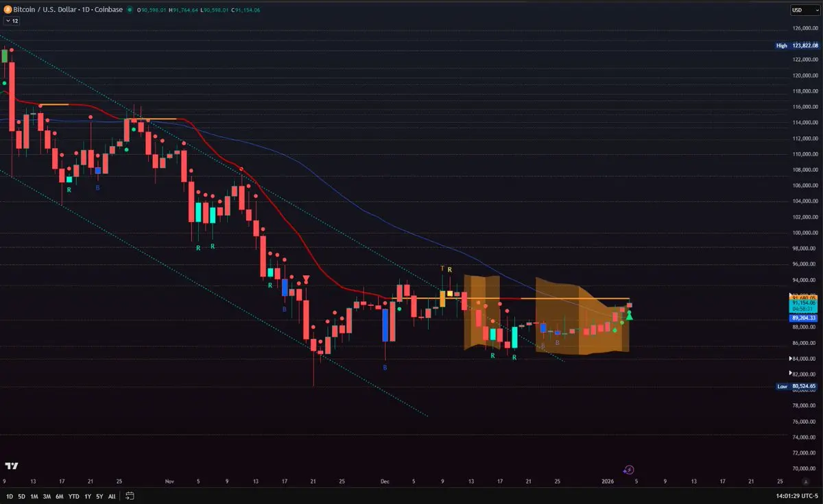Click the blue 89,204.33 price tag

[804, 318]
